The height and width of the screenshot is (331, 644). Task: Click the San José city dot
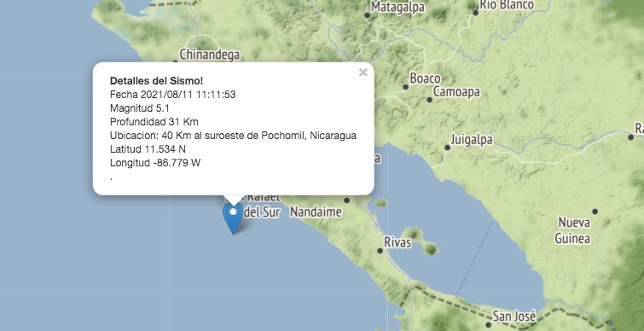click(488, 325)
